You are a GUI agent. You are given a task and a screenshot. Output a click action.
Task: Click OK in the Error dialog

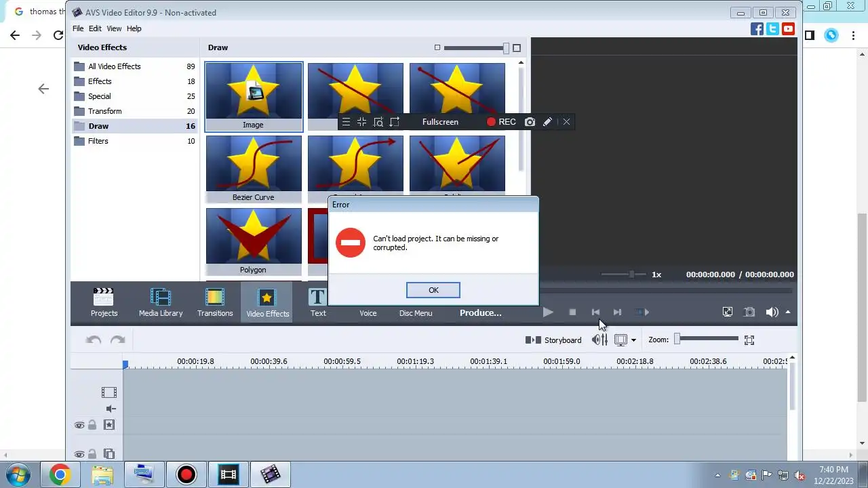[x=433, y=290]
